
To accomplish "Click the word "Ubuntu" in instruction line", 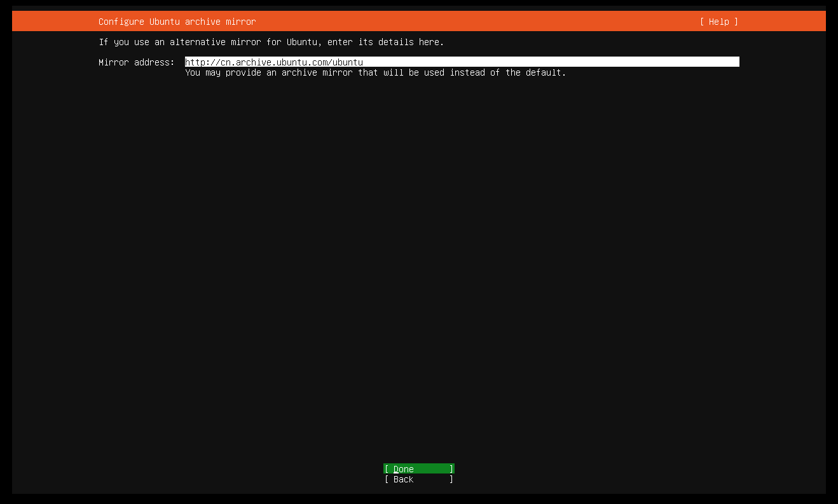I will tap(302, 42).
